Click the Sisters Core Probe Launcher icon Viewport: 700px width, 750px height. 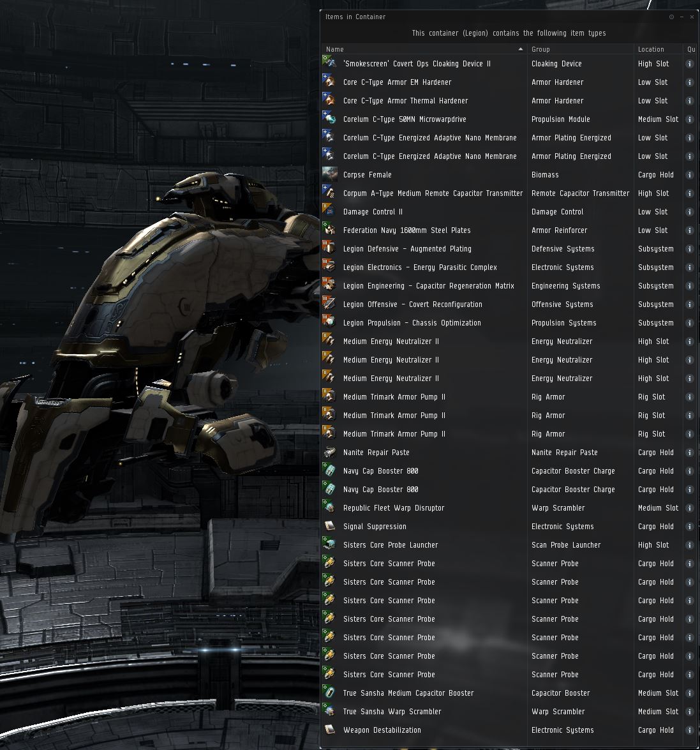point(329,545)
